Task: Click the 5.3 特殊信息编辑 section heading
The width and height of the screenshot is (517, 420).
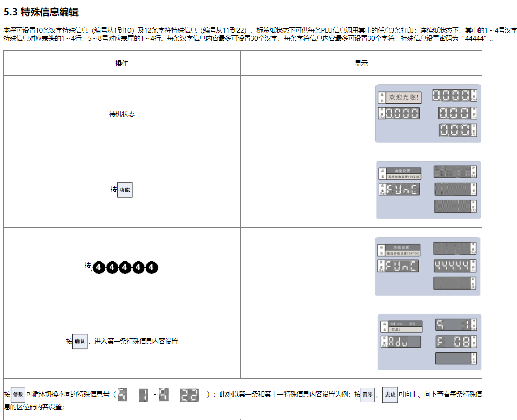Action: (41, 12)
